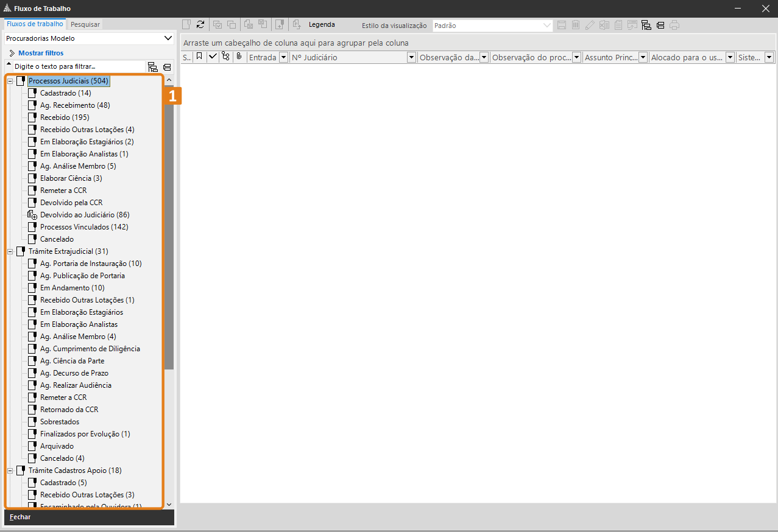Select Ag. Realizar Audiência
The height and width of the screenshot is (532, 778).
[x=76, y=385]
